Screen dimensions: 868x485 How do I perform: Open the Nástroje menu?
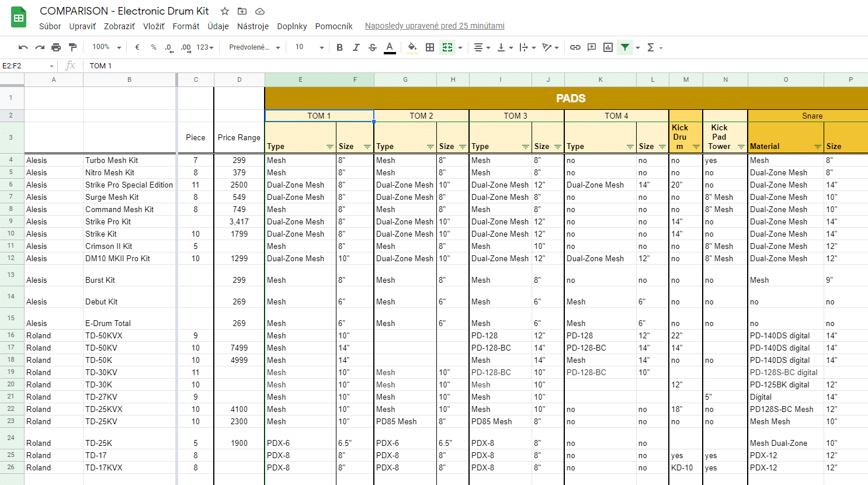[252, 26]
